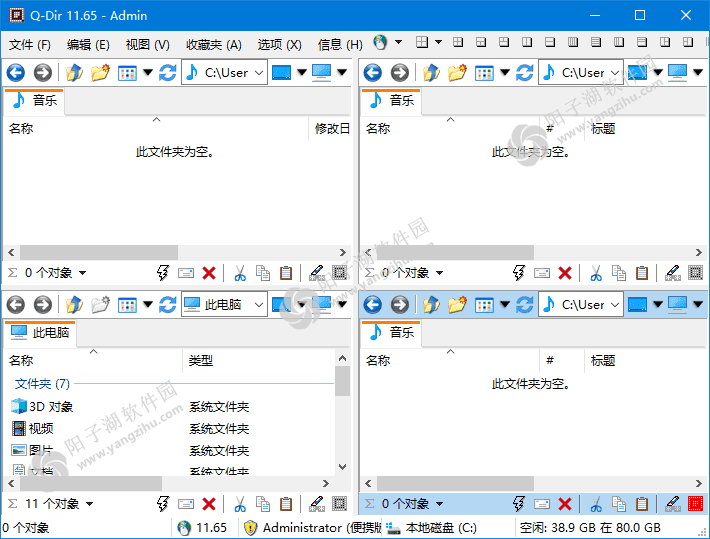Select the 3D 对象 folder
The image size is (710, 539).
(x=43, y=406)
